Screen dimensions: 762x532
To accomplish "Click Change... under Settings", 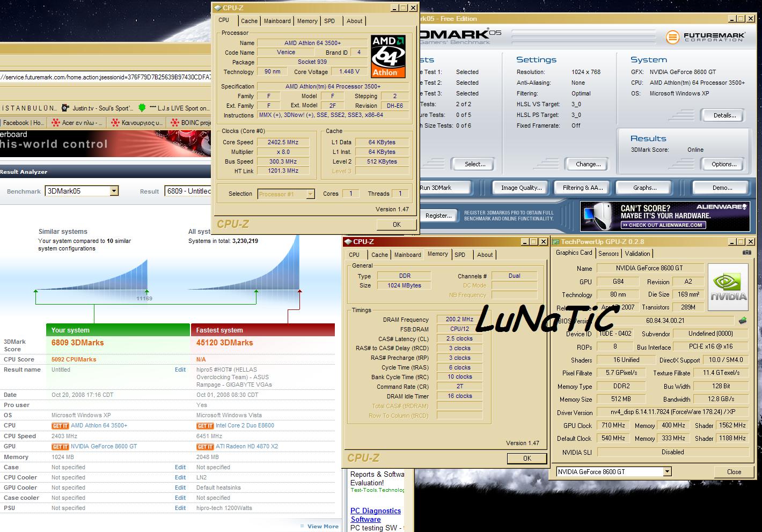I will [588, 164].
